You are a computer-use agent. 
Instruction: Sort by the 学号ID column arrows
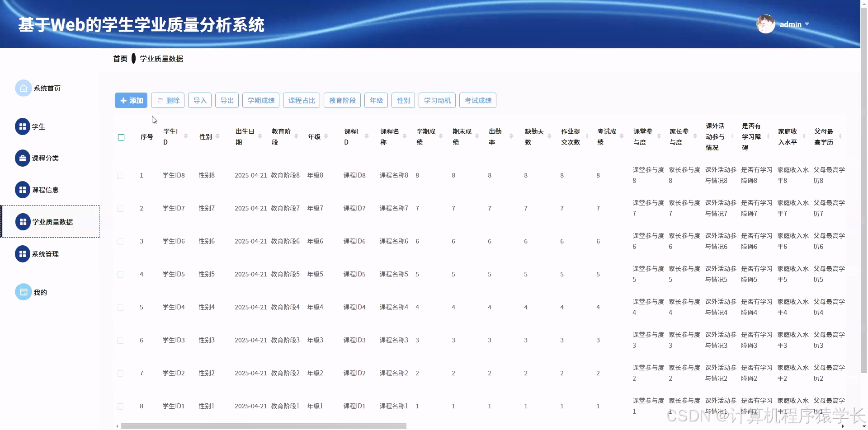click(186, 136)
